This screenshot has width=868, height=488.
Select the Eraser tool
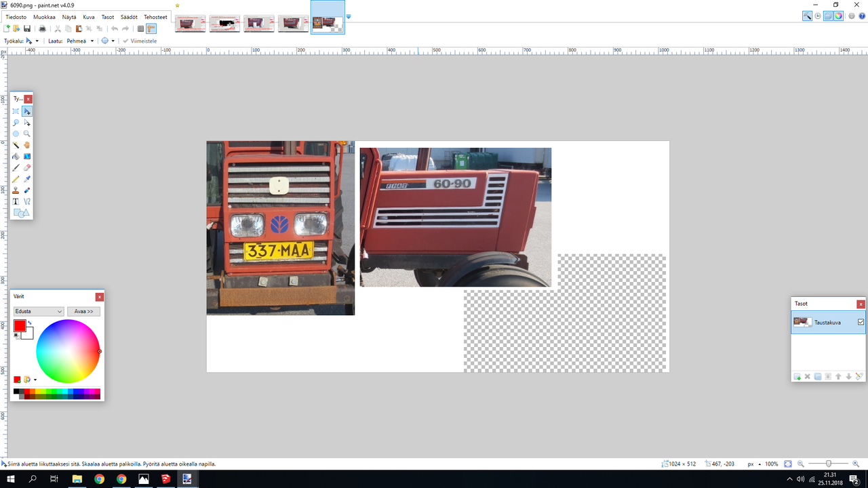click(27, 167)
